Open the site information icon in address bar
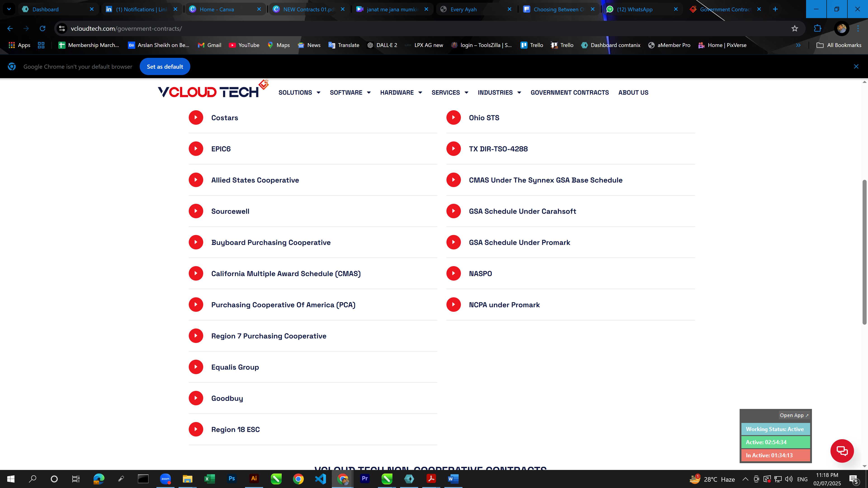This screenshot has width=868, height=488. point(62,29)
